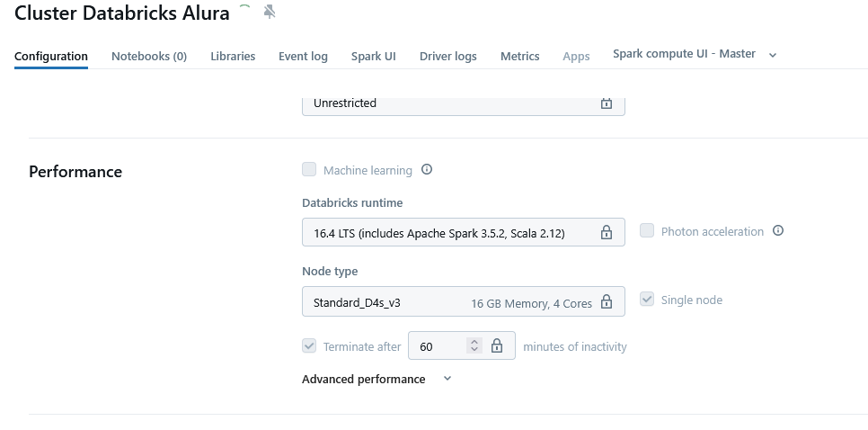Viewport: 868px width, 430px height.
Task: Switch to the Notebooks (0) tab
Action: tap(149, 56)
